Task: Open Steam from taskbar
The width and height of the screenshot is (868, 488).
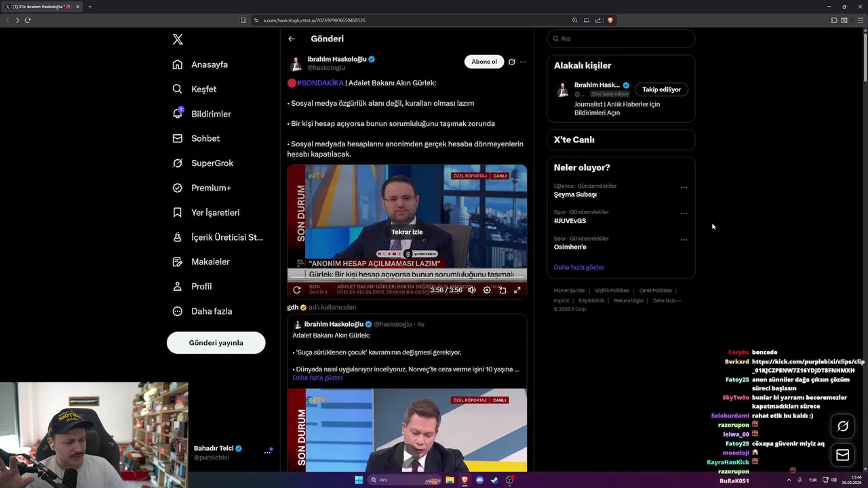Action: coord(494,480)
